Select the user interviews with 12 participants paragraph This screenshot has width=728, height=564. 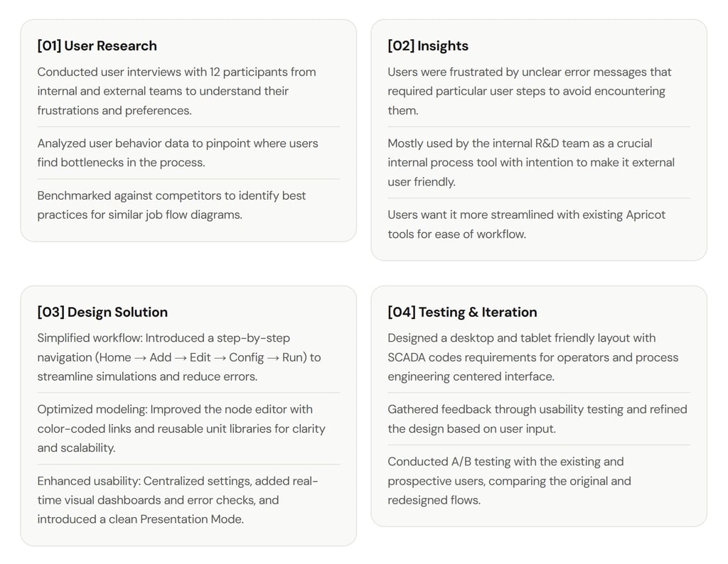pyautogui.click(x=176, y=92)
